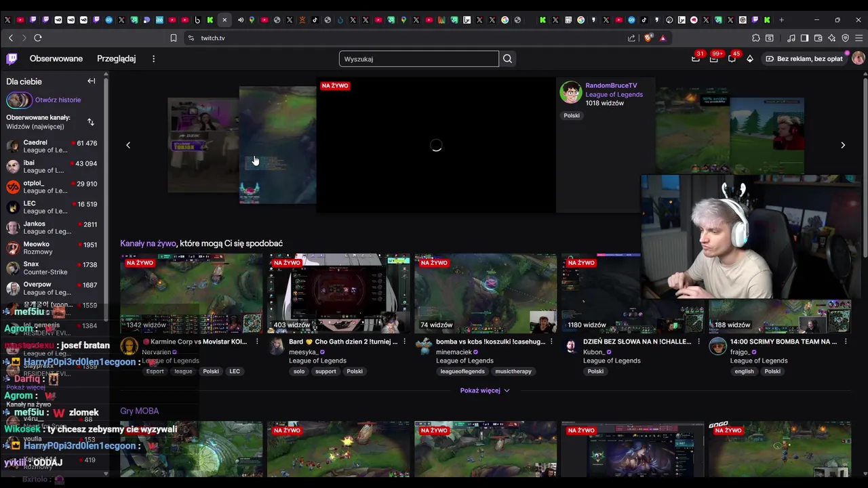Screen dimensions: 868x488
Task: Click the support tag under meesyka_
Action: [325, 371]
